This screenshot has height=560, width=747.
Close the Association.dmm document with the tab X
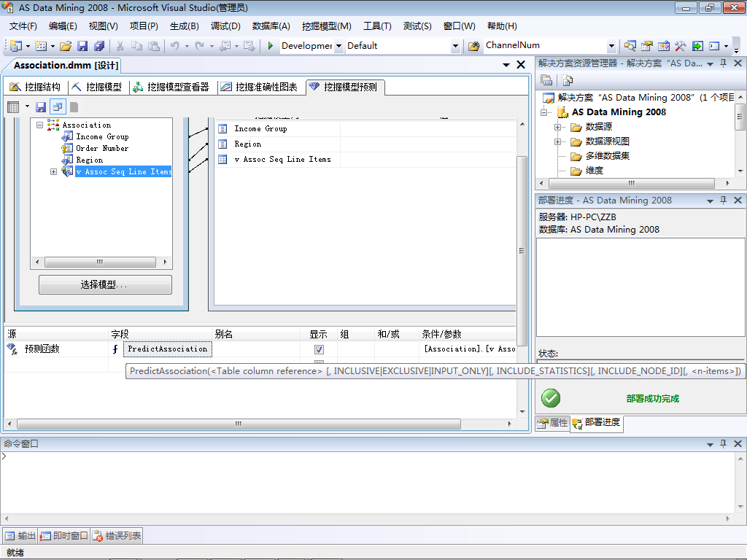[521, 65]
